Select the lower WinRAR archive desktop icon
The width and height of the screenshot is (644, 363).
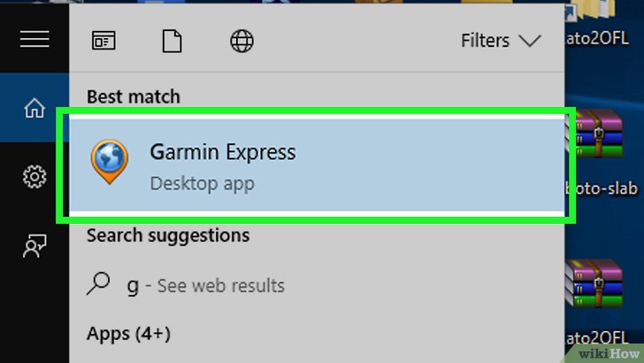pyautogui.click(x=594, y=283)
